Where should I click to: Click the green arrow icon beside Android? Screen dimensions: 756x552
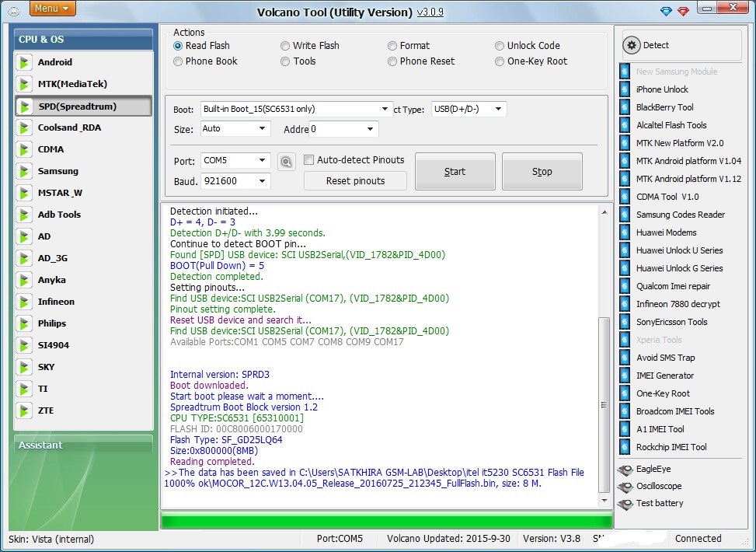[23, 62]
